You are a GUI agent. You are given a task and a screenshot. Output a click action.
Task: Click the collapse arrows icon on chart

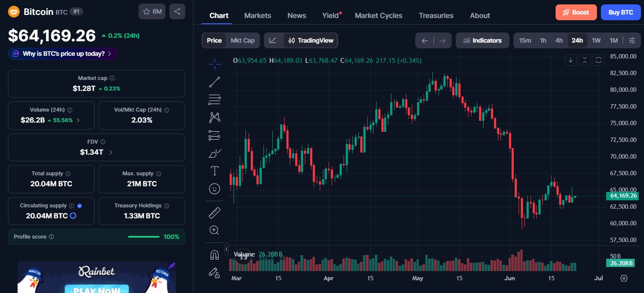(x=585, y=60)
